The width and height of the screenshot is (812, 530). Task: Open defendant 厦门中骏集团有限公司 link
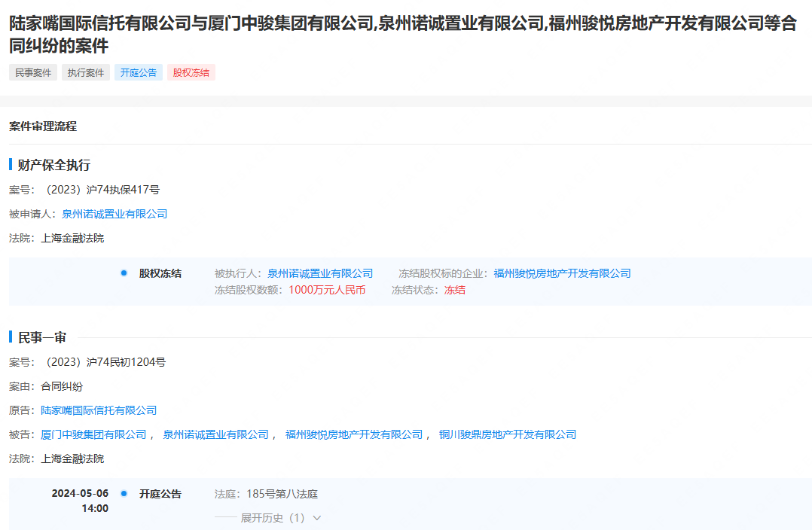(93, 435)
